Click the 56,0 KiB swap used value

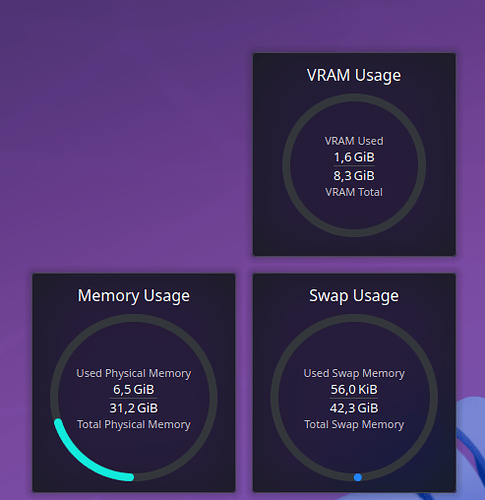pos(354,389)
